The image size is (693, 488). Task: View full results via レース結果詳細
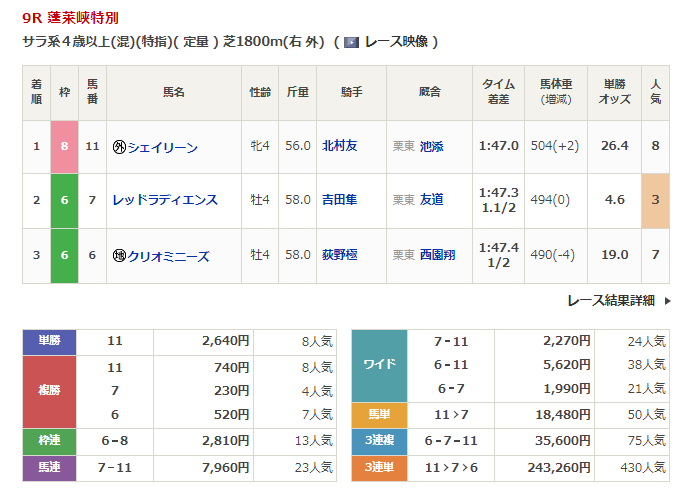(610, 300)
